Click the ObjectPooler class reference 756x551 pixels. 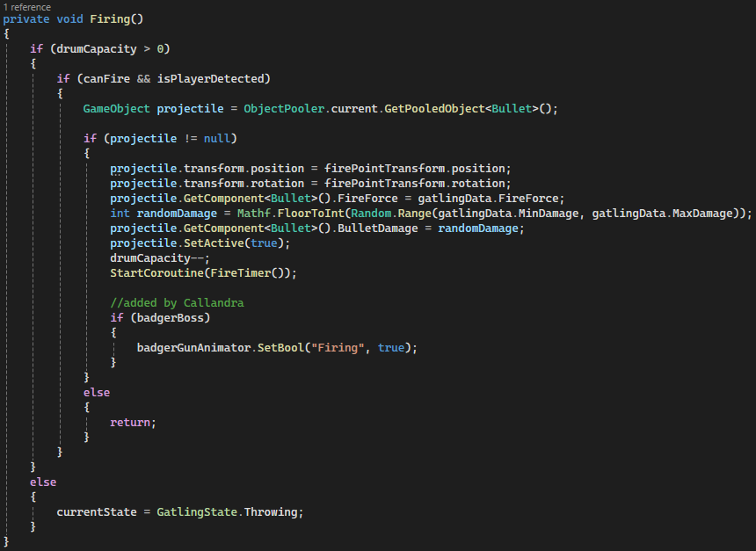pyautogui.click(x=284, y=109)
